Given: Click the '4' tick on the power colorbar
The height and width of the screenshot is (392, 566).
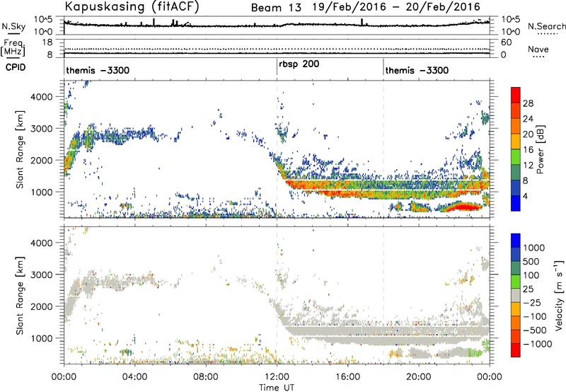Looking at the screenshot, I should click(x=525, y=197).
